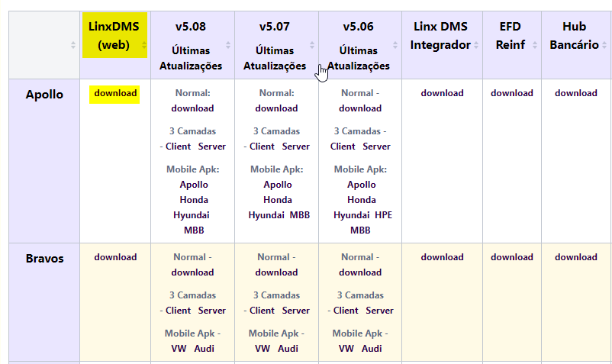The height and width of the screenshot is (364, 612).
Task: Download the Apollo EFD Reinf package
Action: [x=511, y=93]
